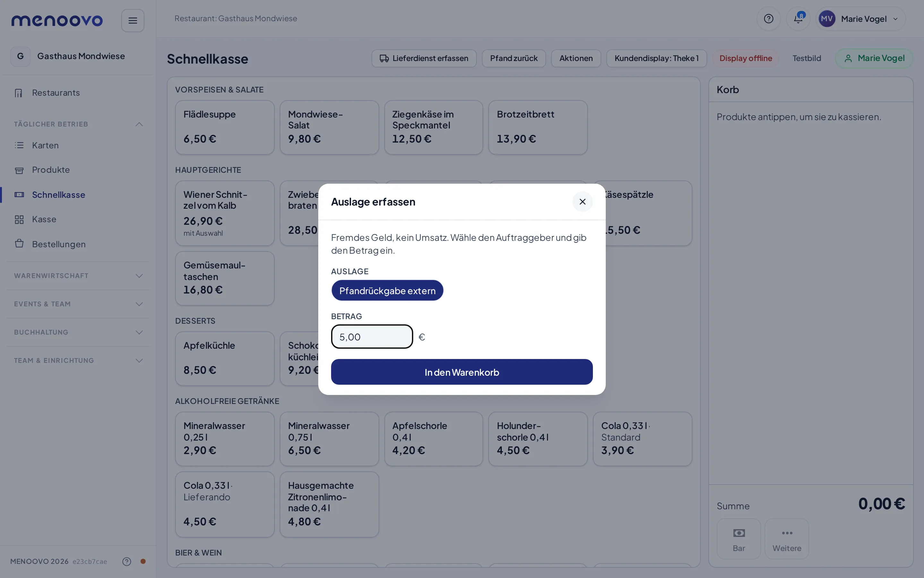Collapse the Täglicher Betrieb section

point(78,124)
